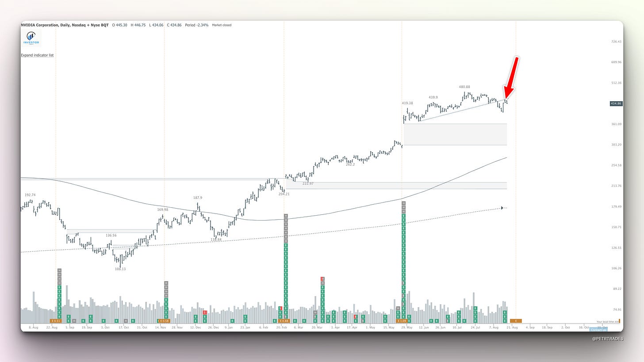
Task: Click the 419.38 price label
Action: [x=407, y=103]
